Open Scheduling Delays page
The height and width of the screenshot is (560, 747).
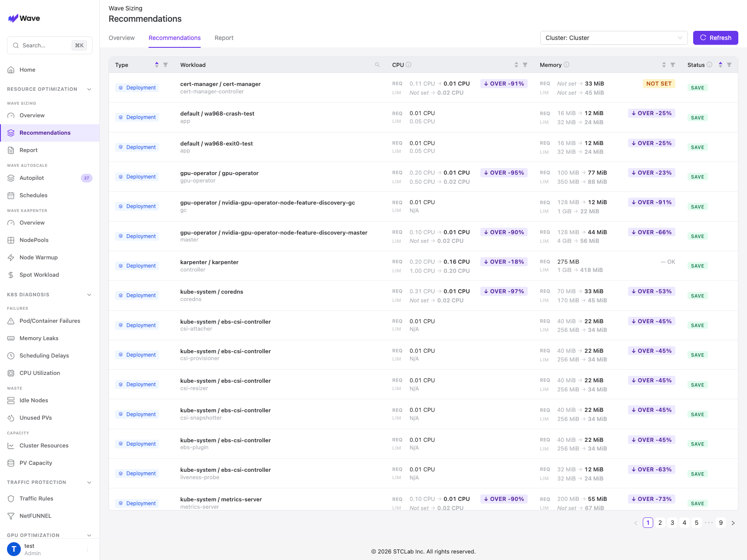(x=50, y=355)
